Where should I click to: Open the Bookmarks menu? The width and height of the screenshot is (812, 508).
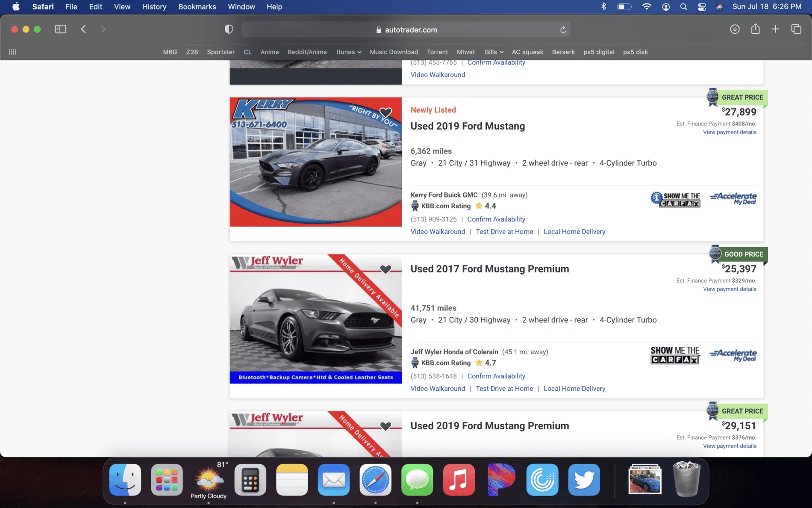point(197,6)
